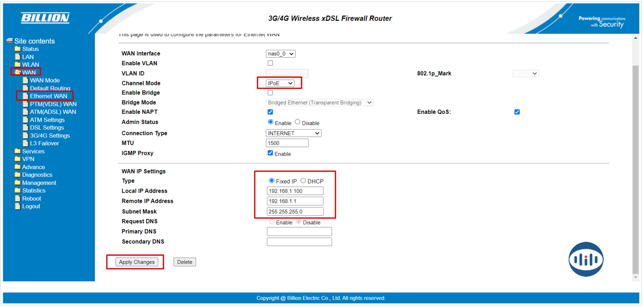Click the round audio waveform chat icon
The width and height of the screenshot is (644, 307).
click(x=586, y=259)
